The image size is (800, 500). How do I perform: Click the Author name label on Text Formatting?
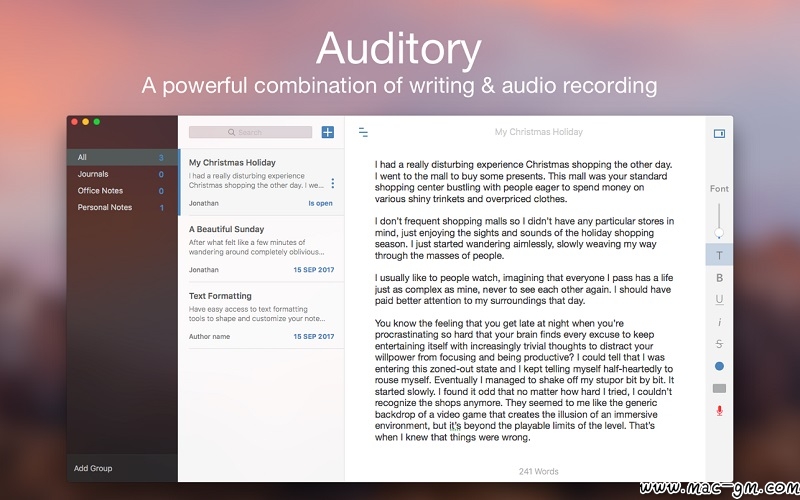(209, 337)
